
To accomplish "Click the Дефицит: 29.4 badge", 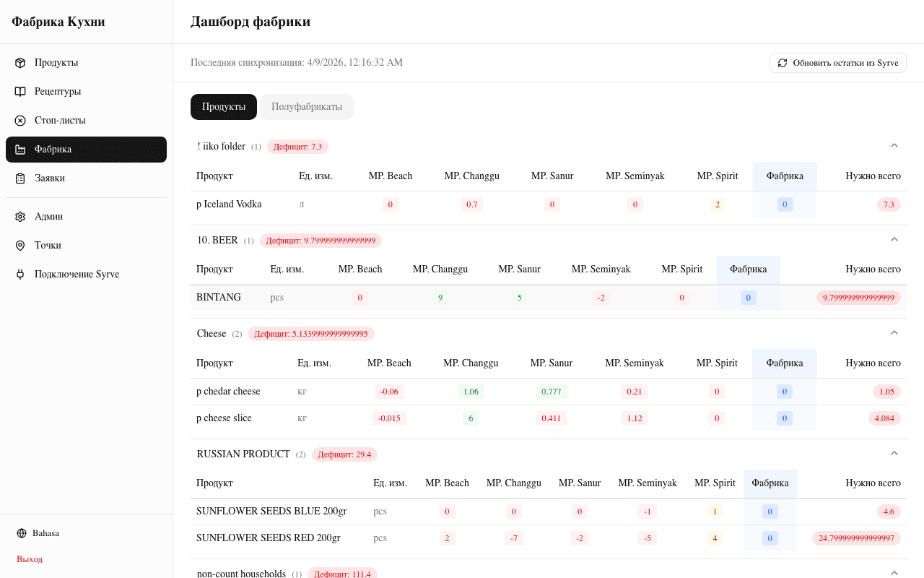I will tap(344, 454).
